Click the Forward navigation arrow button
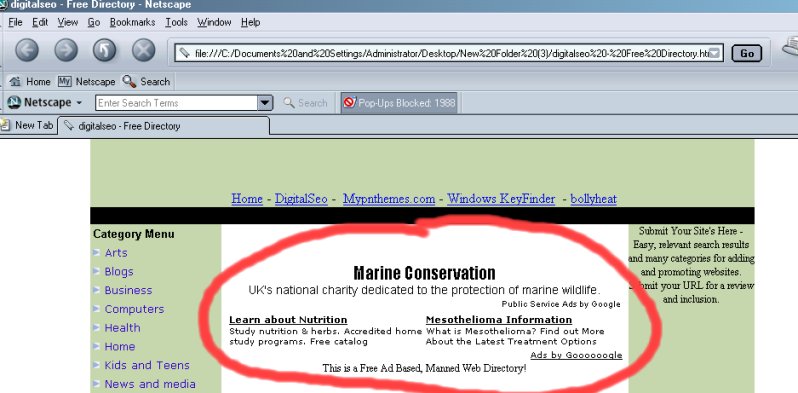 tap(66, 51)
